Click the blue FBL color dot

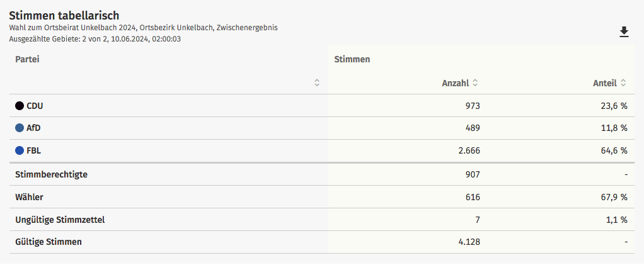point(20,150)
